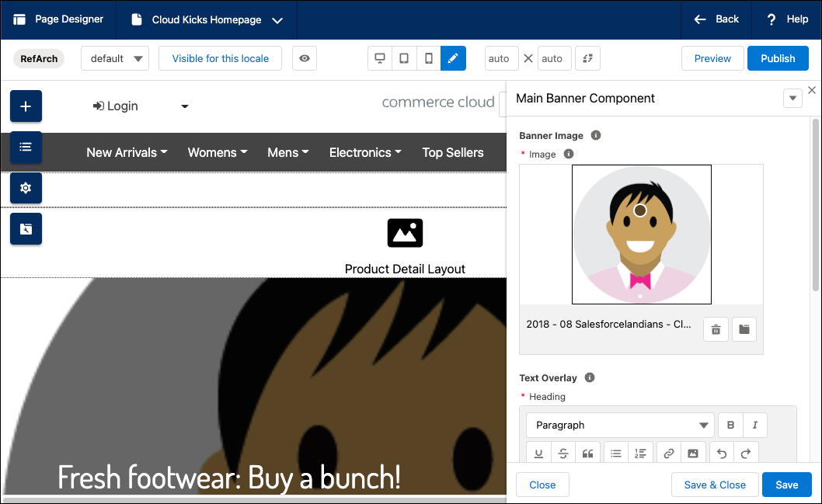Toggle the eye visibility preview icon
The width and height of the screenshot is (822, 504).
click(305, 59)
